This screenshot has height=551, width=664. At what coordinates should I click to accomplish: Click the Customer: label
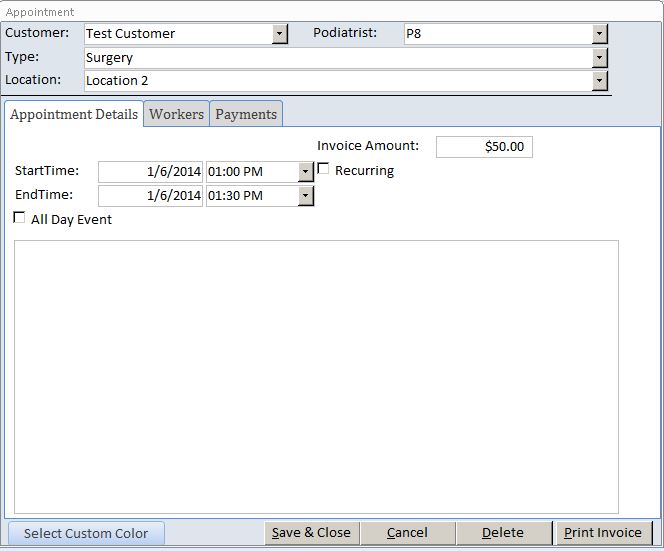pos(37,33)
